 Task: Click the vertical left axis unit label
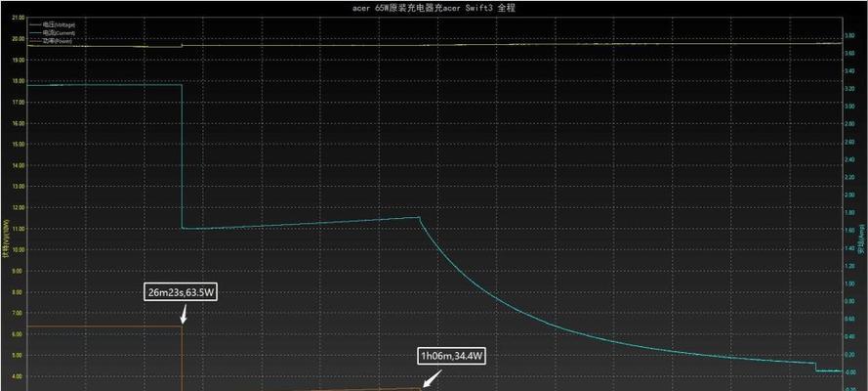(5, 239)
